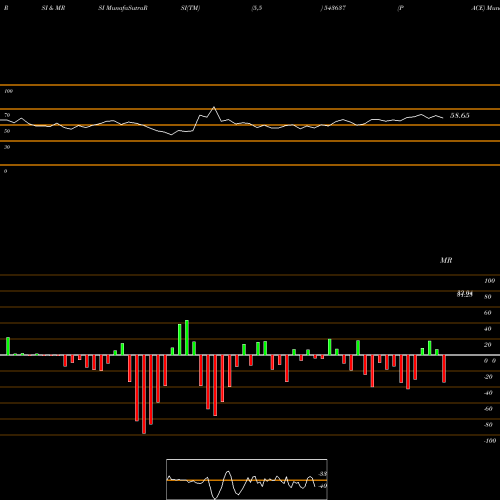Click the MR panel title label
Image resolution: width=500 pixels, height=500 pixels.
click(x=446, y=260)
